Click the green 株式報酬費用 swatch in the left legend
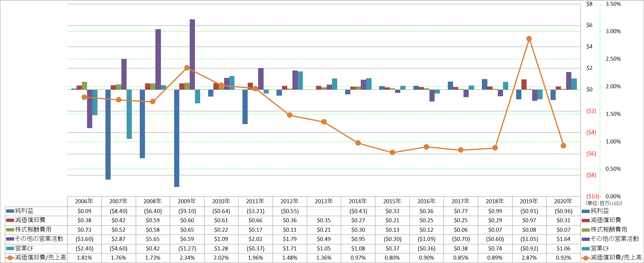This screenshot has width=644, height=263. click(10, 230)
